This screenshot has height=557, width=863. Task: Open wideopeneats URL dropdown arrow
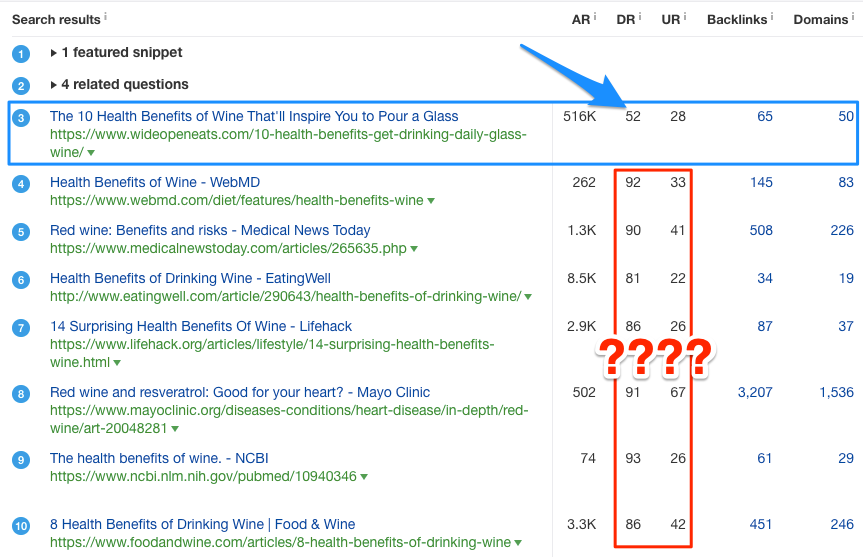(x=91, y=153)
